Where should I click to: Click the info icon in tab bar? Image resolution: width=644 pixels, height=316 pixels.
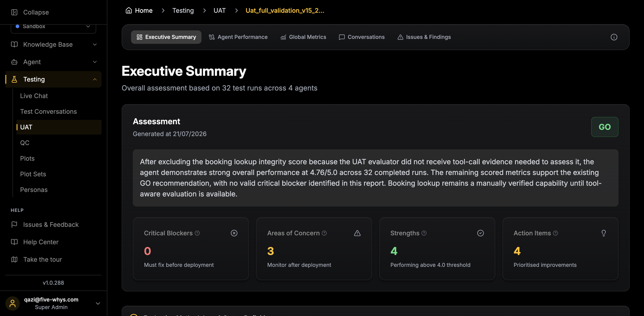tap(614, 37)
